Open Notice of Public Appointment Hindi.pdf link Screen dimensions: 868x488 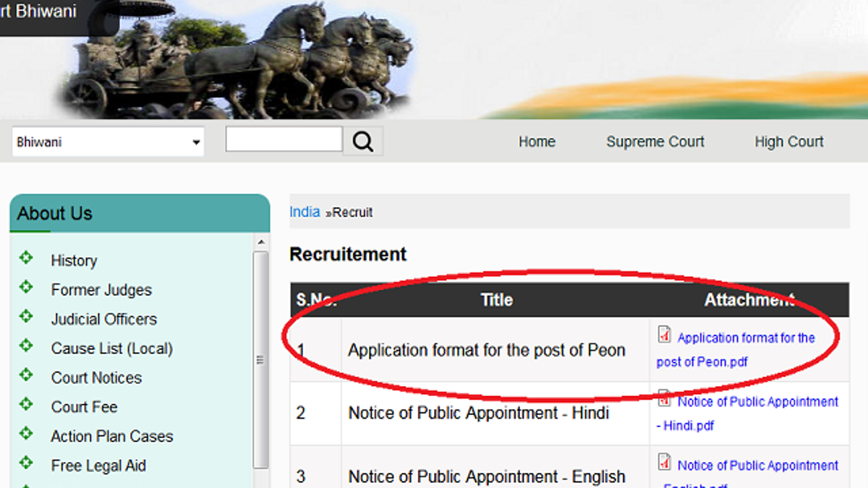point(757,402)
